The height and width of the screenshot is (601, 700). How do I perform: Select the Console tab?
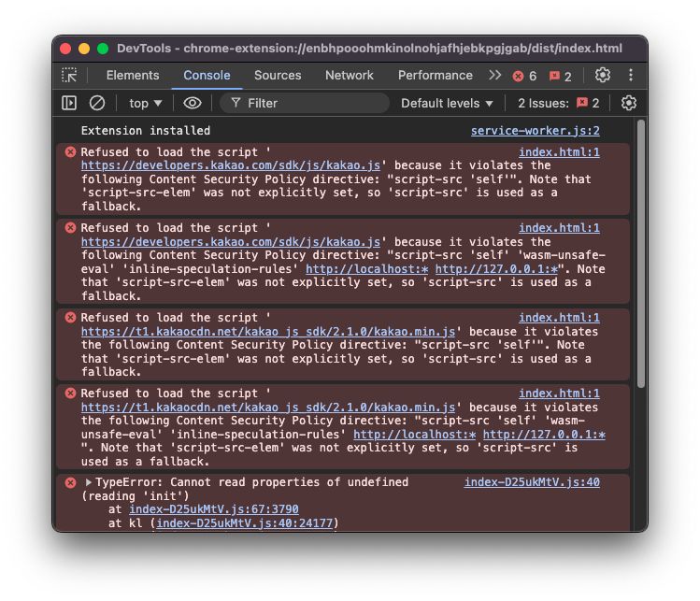click(x=207, y=75)
